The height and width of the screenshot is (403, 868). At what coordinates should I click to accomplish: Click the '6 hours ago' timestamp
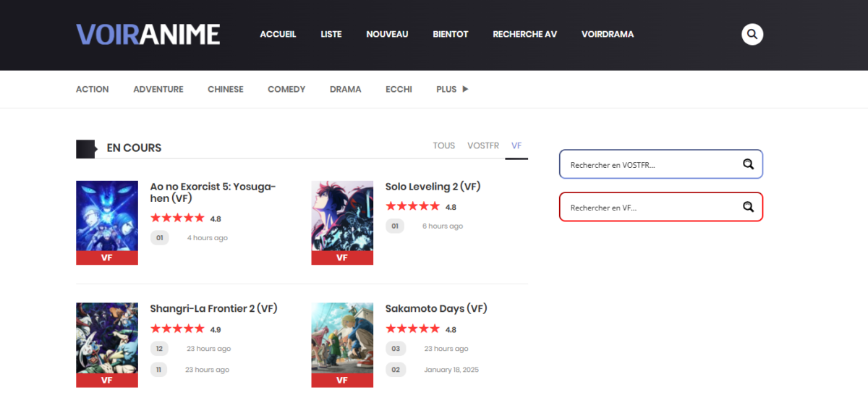[443, 226]
